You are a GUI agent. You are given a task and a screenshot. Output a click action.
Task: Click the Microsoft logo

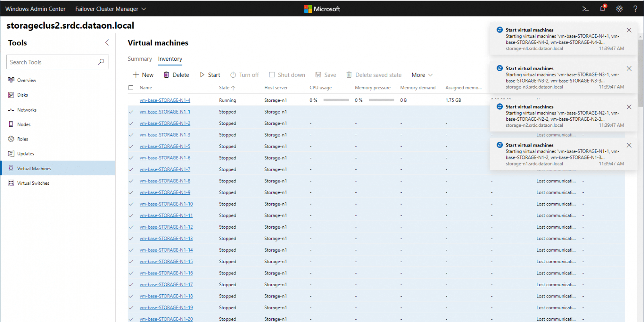pyautogui.click(x=322, y=9)
